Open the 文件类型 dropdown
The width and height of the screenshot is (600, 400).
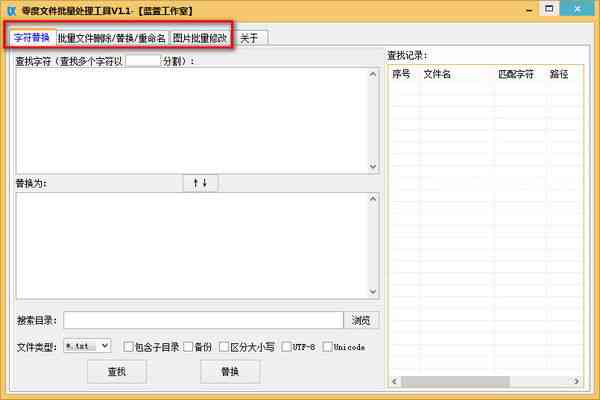point(87,346)
